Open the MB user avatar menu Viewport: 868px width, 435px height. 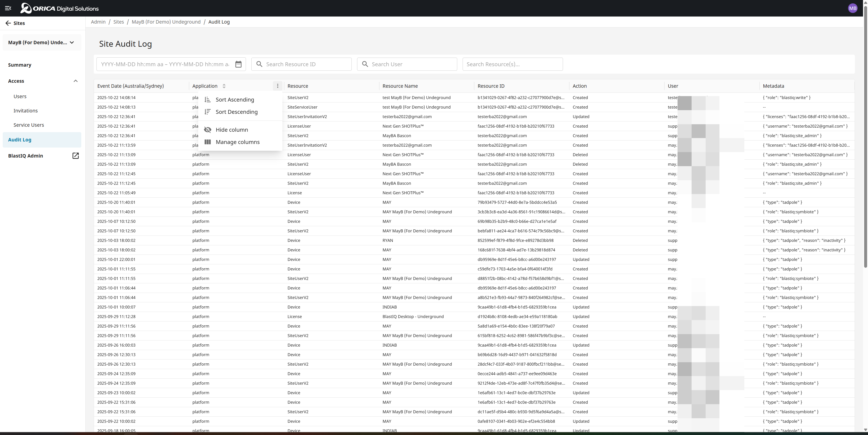click(853, 8)
